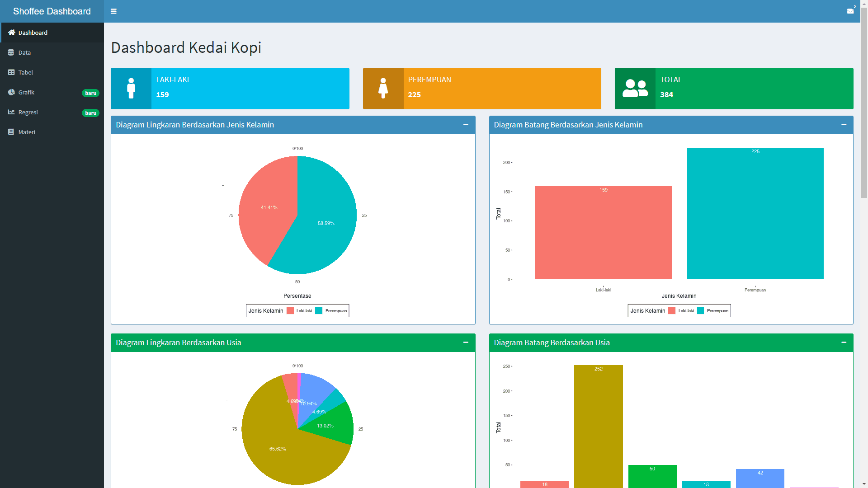Click the Total users group icon
This screenshot has width=868, height=488.
pyautogui.click(x=635, y=89)
